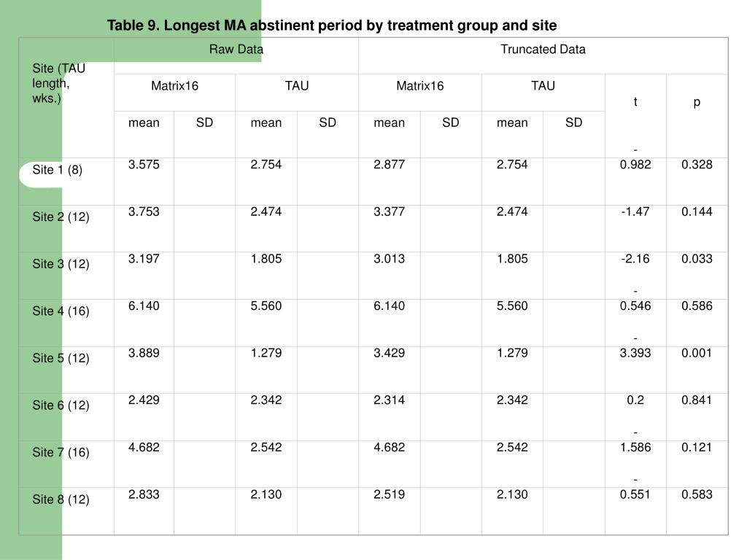
Task: Select p value 0.033 for Site 3
Action: coord(697,259)
